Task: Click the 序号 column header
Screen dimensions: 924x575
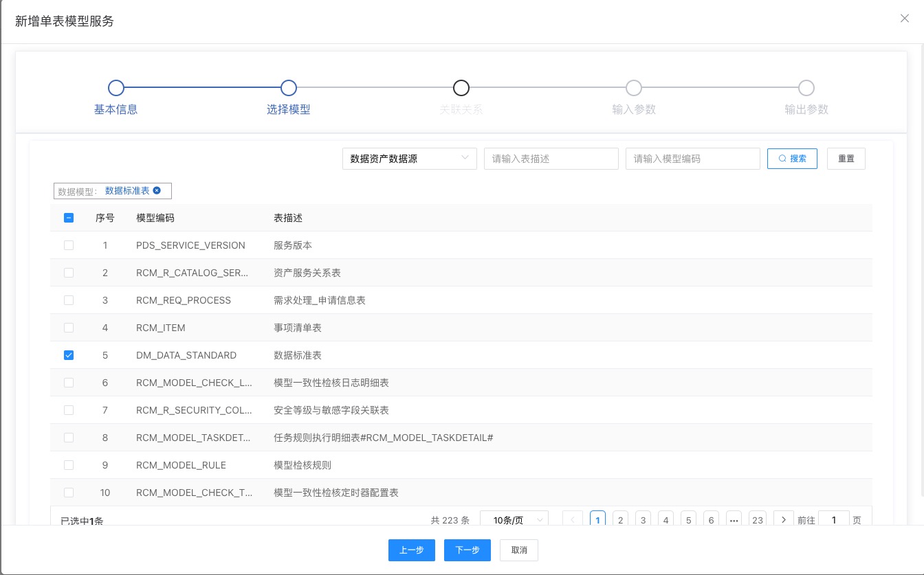Action: click(105, 218)
